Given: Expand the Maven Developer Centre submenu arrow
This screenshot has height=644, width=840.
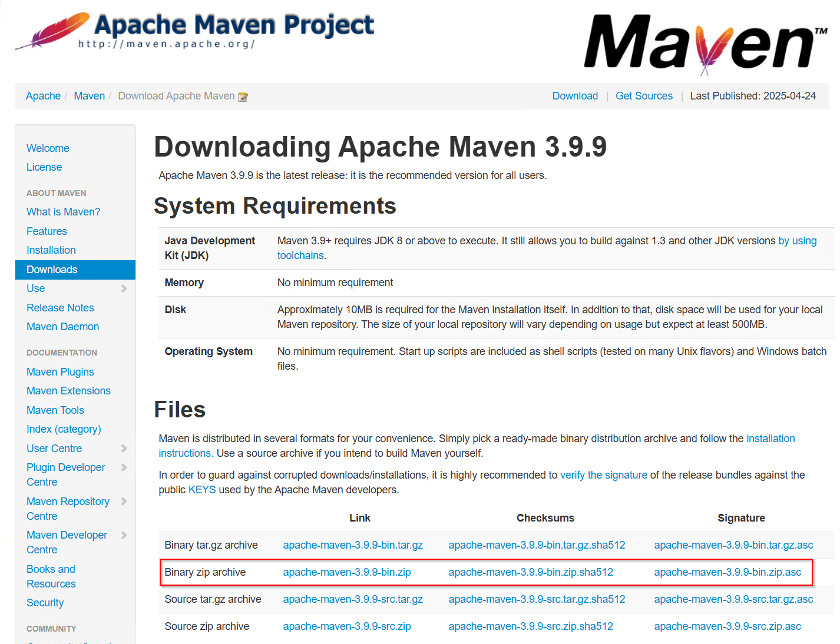Looking at the screenshot, I should click(x=124, y=535).
